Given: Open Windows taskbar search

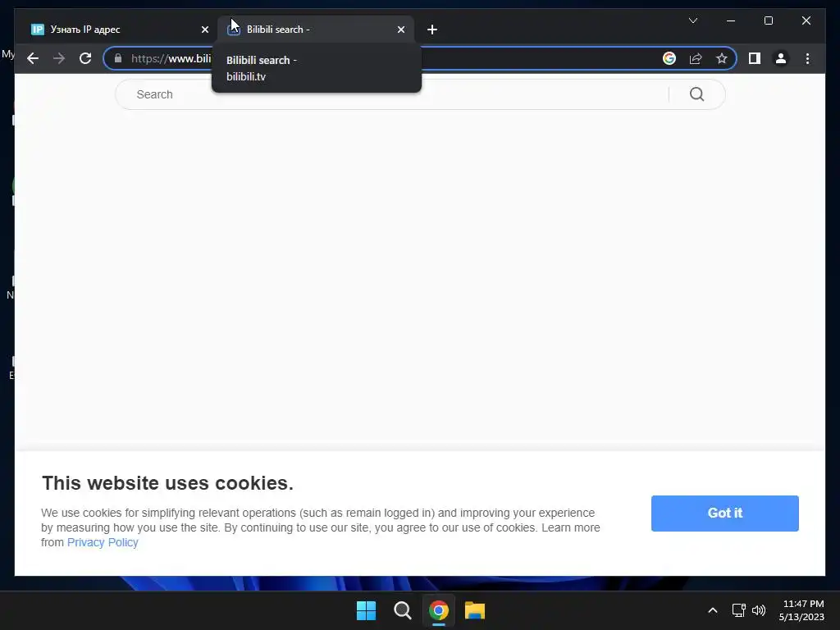Looking at the screenshot, I should coord(402,610).
